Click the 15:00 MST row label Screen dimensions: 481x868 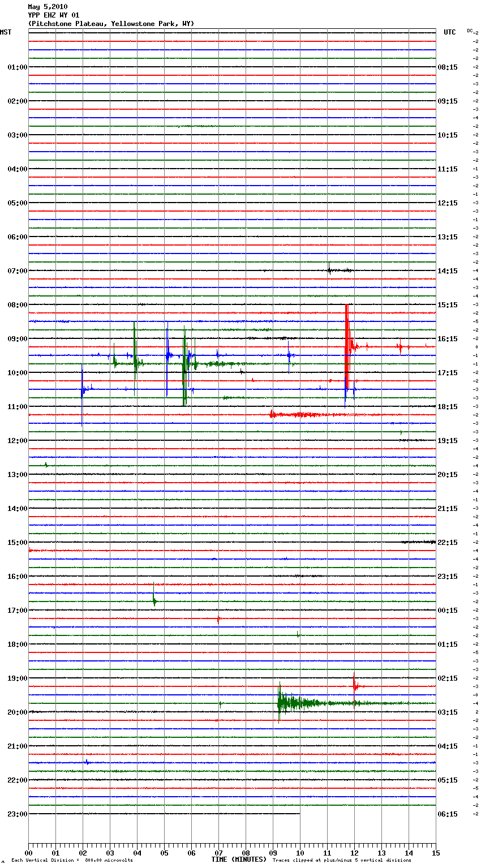(18, 543)
